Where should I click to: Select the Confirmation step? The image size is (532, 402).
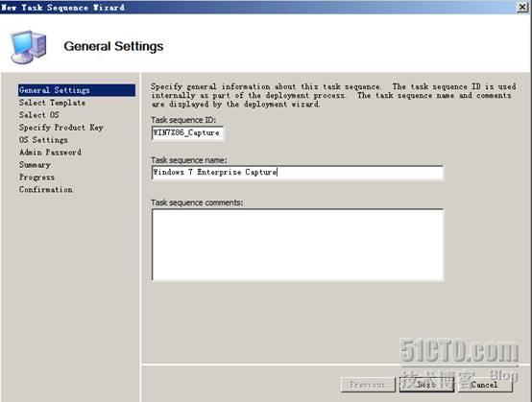(46, 189)
